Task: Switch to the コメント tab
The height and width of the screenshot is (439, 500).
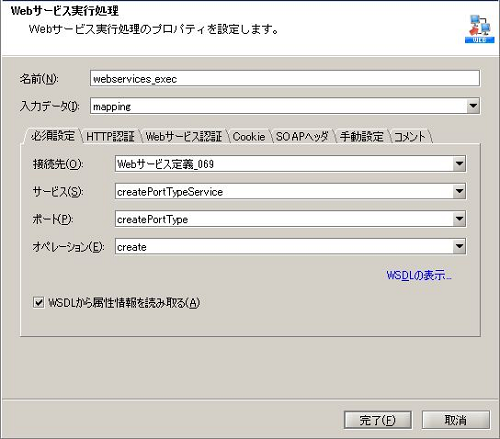Action: pos(410,137)
